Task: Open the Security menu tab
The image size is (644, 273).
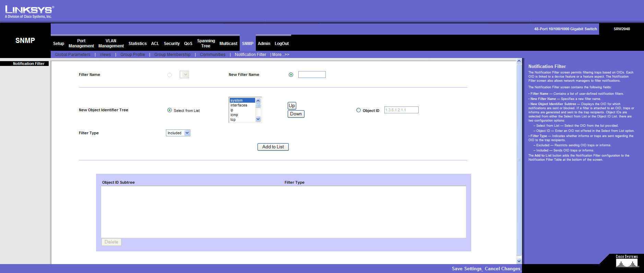Action: click(x=171, y=44)
